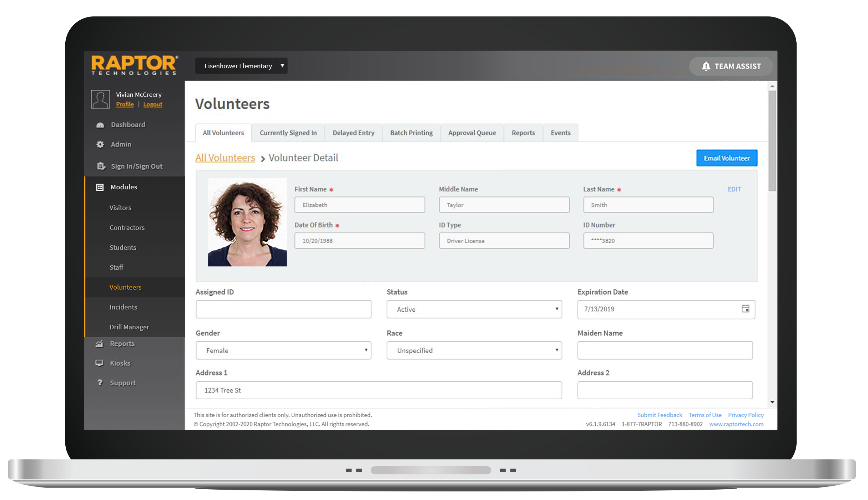Click the Admin gear icon
868x500 pixels.
pyautogui.click(x=100, y=144)
